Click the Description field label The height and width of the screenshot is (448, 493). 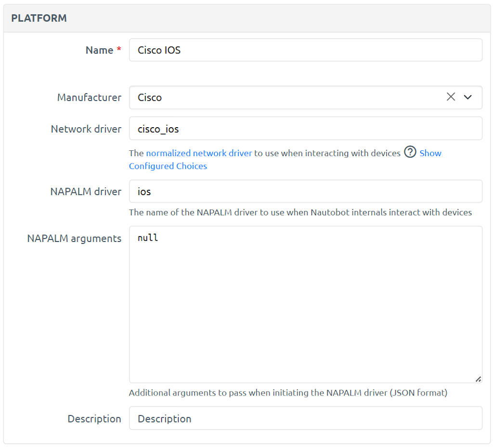(94, 419)
